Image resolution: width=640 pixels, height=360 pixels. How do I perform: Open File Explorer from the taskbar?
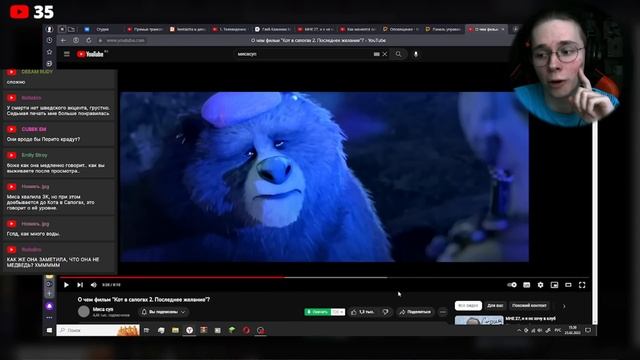[175, 330]
